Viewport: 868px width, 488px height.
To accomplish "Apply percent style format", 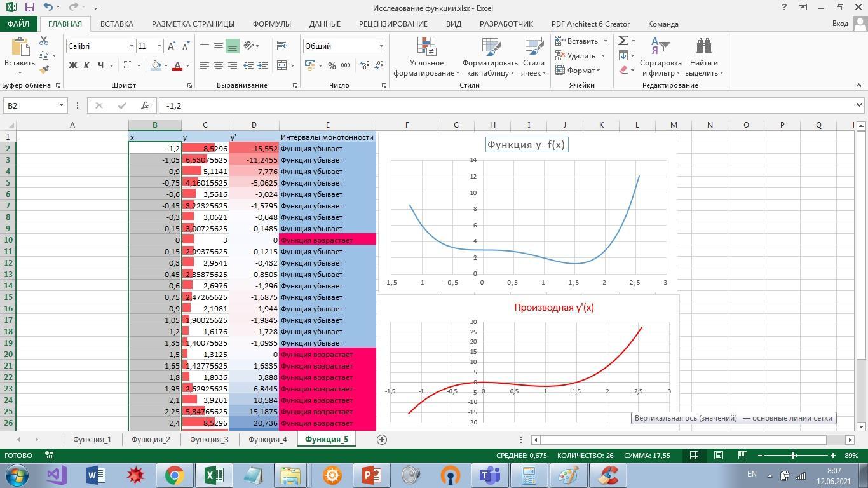I will click(x=332, y=65).
